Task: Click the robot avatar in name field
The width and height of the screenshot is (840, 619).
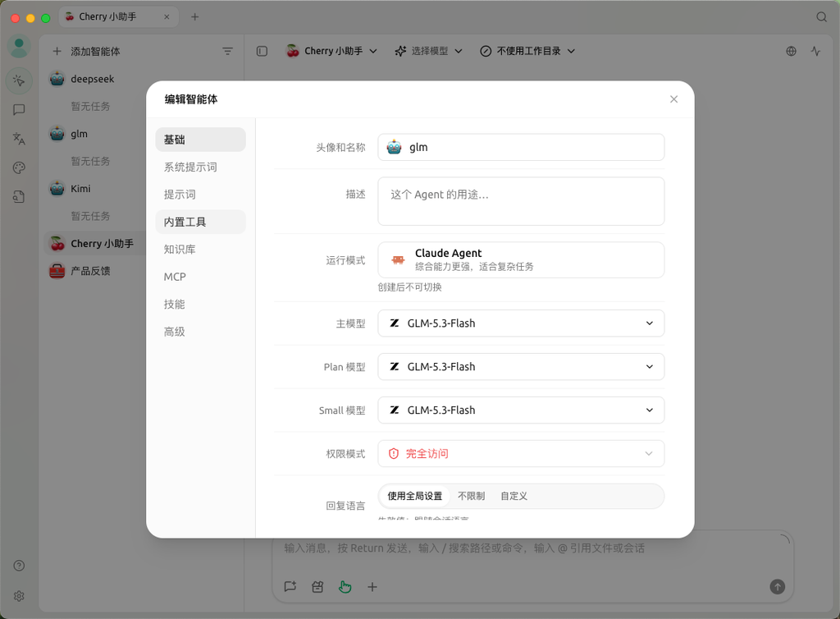Action: pyautogui.click(x=395, y=148)
